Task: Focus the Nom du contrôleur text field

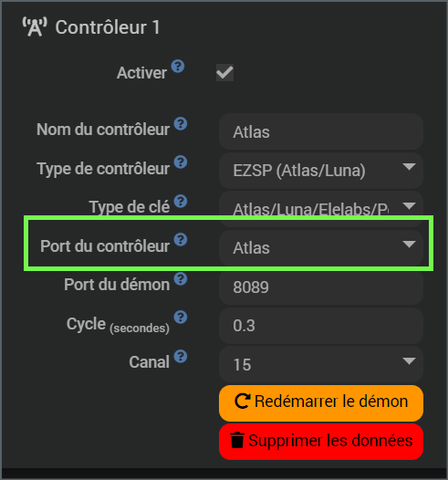Action: coord(321,131)
